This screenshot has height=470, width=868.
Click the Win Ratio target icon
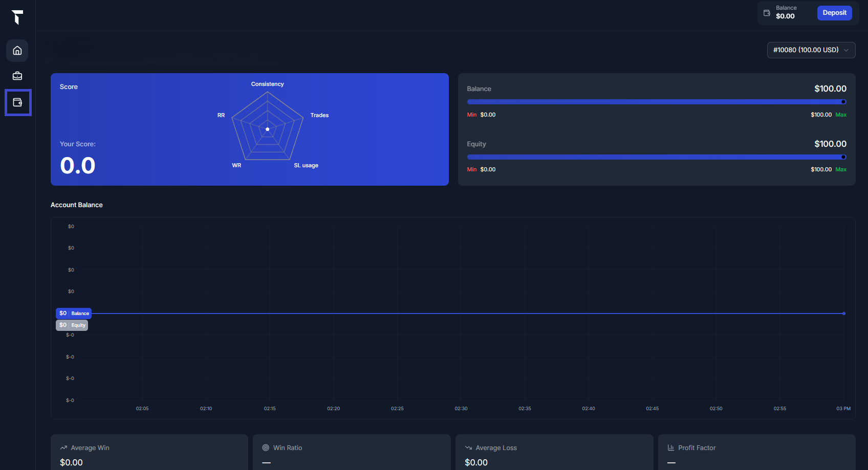point(266,447)
